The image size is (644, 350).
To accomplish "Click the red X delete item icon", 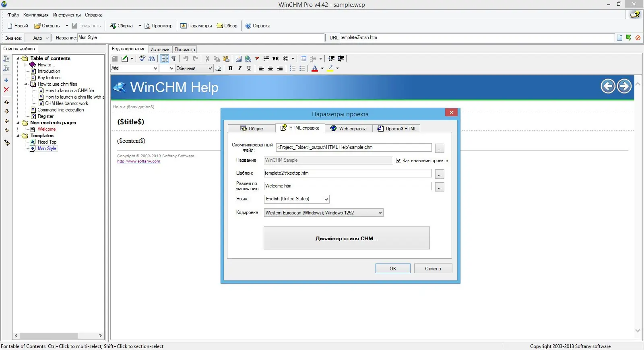I will 6,90.
